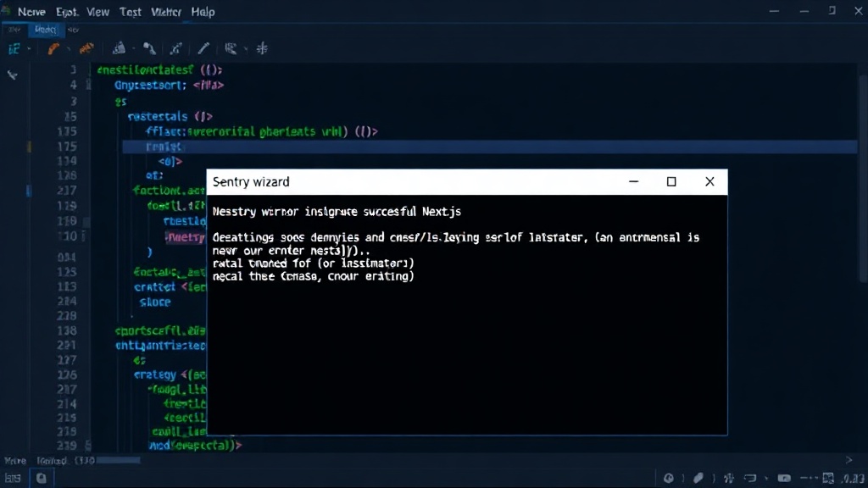The image size is (868, 488).
Task: Open the Vielter menu
Action: tap(166, 12)
